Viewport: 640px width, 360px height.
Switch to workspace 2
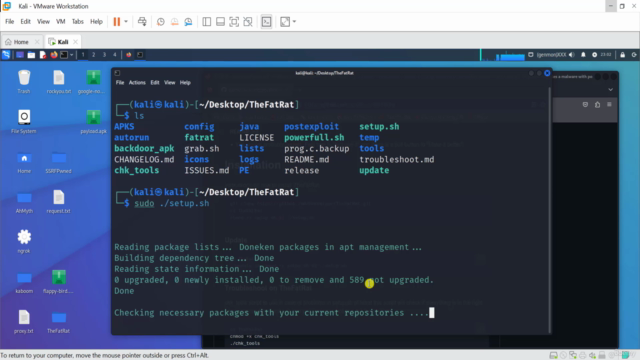pyautogui.click(x=93, y=55)
